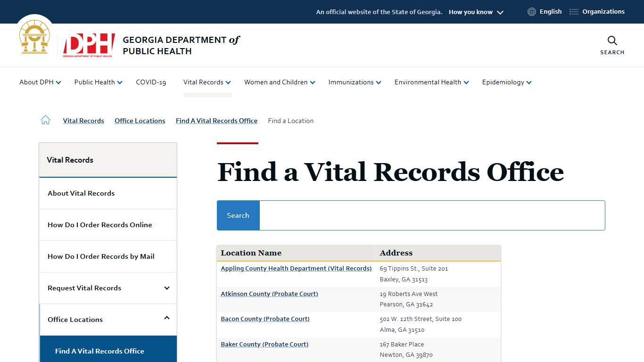This screenshot has width=644, height=362.
Task: Collapse the Office Locations section
Action: [x=166, y=318]
